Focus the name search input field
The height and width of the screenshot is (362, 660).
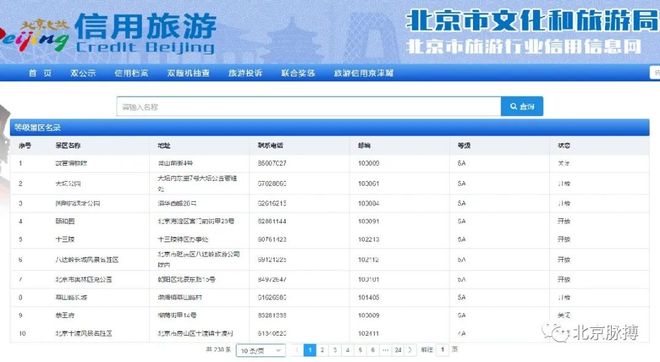[309, 106]
